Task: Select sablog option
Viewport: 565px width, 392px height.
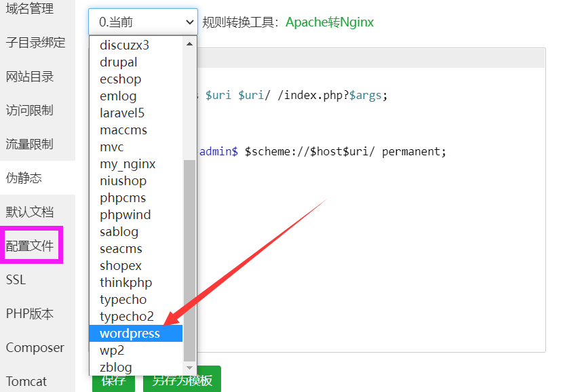Action: pos(136,231)
